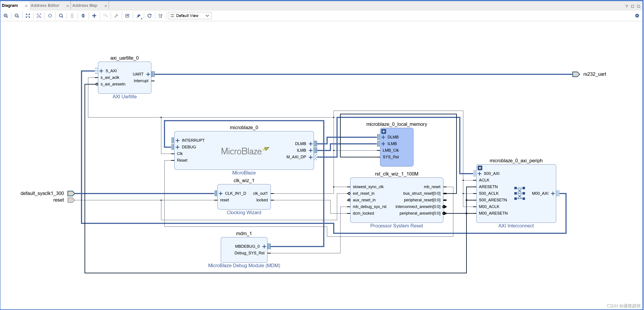Switch to the Address Map tab
644x310 pixels.
(x=85, y=6)
